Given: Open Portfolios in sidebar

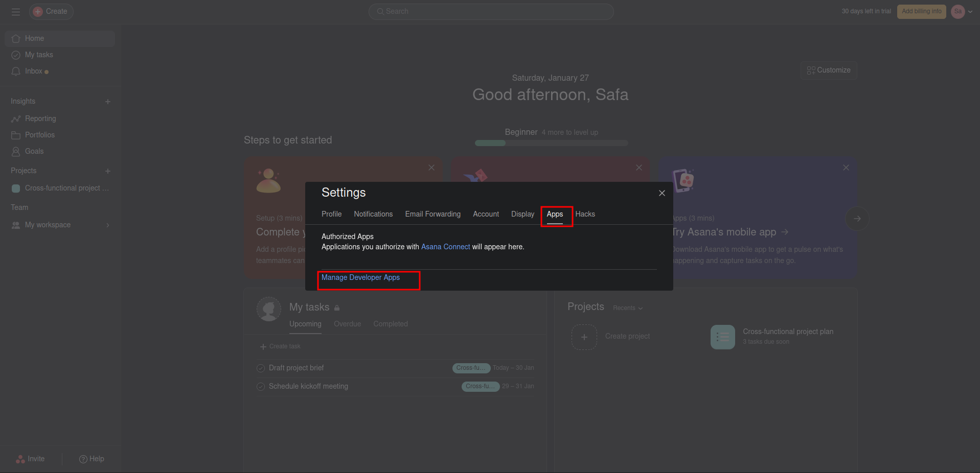Looking at the screenshot, I should [x=60, y=135].
